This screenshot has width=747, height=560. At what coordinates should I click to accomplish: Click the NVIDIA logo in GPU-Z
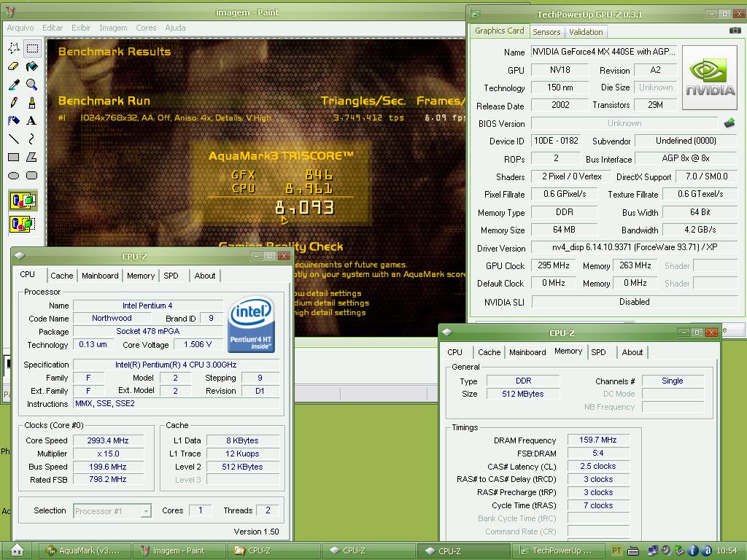tap(710, 77)
